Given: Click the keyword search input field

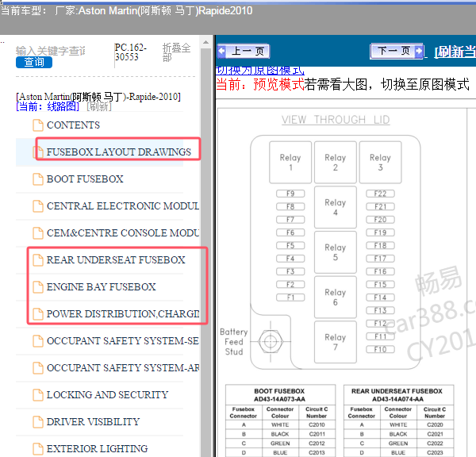Looking at the screenshot, I should 51,51.
